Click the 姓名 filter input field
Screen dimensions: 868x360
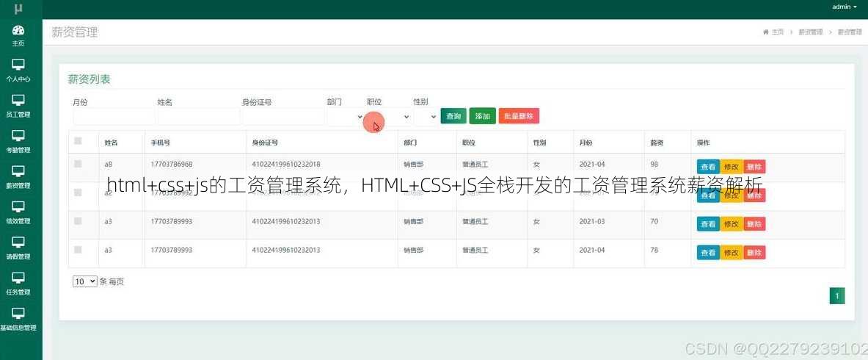[199, 117]
